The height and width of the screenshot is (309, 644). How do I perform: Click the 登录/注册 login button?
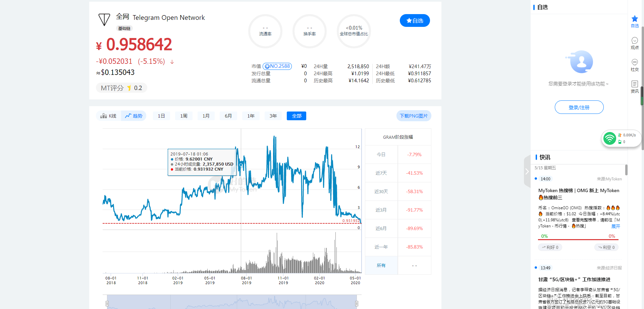[x=579, y=107]
